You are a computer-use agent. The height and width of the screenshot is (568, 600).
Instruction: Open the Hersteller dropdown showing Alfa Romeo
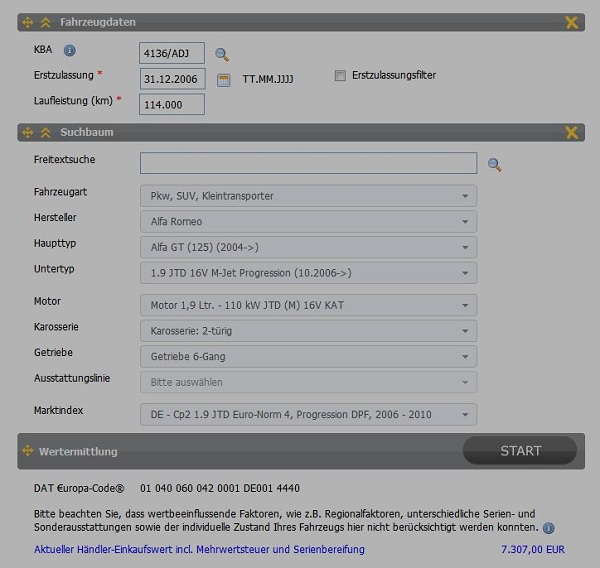(308, 222)
